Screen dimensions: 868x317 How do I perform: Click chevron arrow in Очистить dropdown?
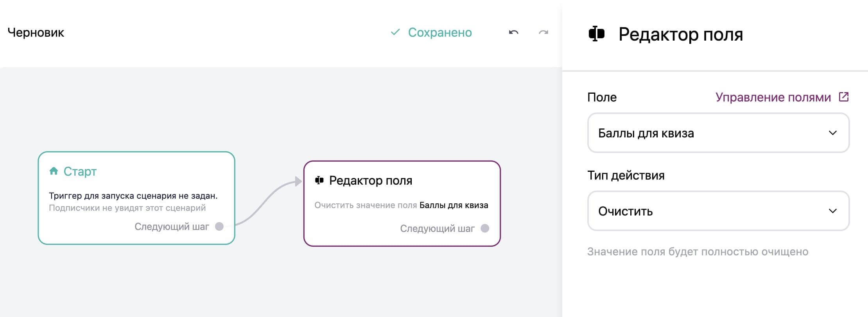click(x=832, y=211)
